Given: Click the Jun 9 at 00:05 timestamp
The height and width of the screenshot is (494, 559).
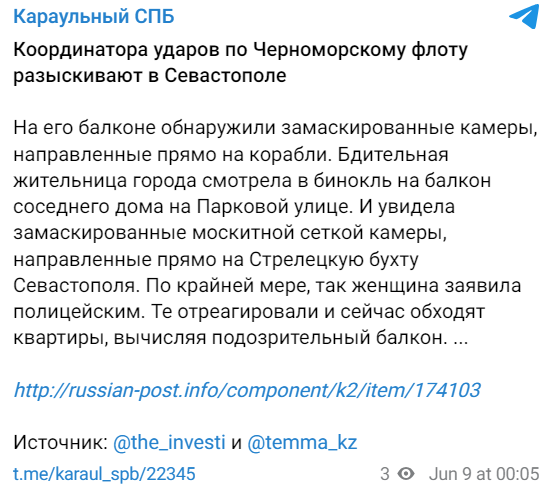Looking at the screenshot, I should point(484,474).
